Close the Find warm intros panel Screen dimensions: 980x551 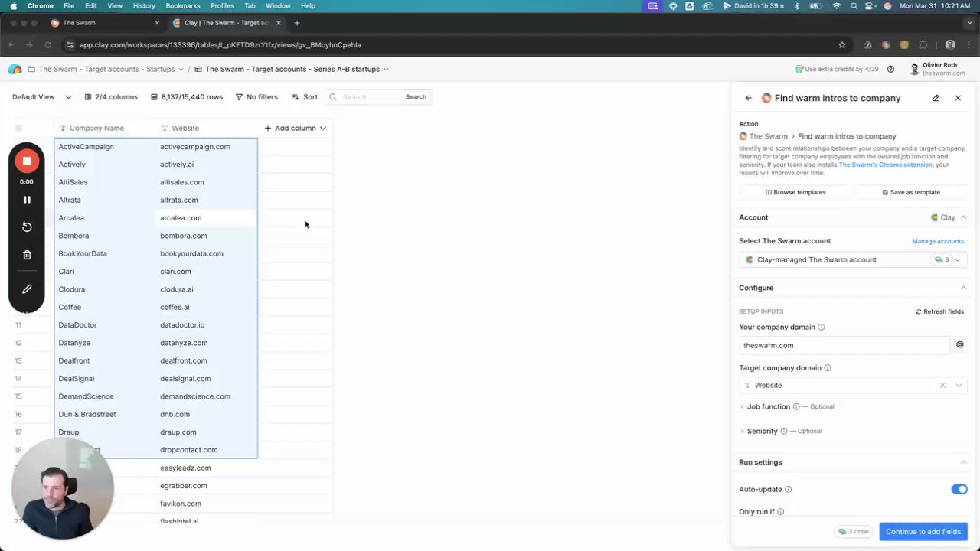958,98
